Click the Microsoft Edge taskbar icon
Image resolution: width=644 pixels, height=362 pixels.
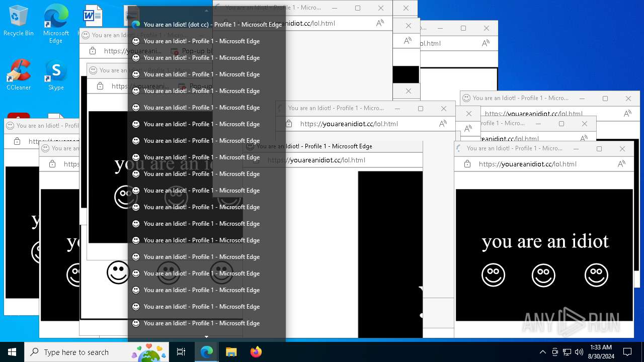pyautogui.click(x=206, y=352)
